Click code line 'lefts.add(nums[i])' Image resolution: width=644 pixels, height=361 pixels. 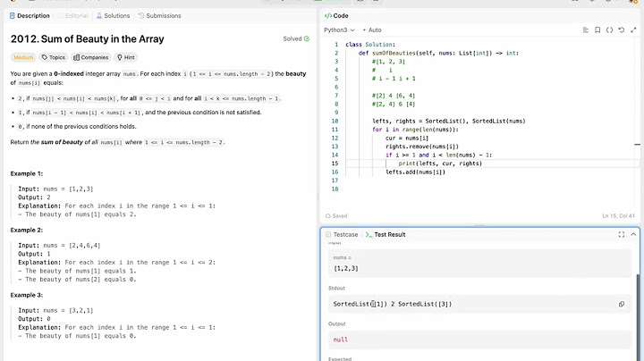pos(415,172)
